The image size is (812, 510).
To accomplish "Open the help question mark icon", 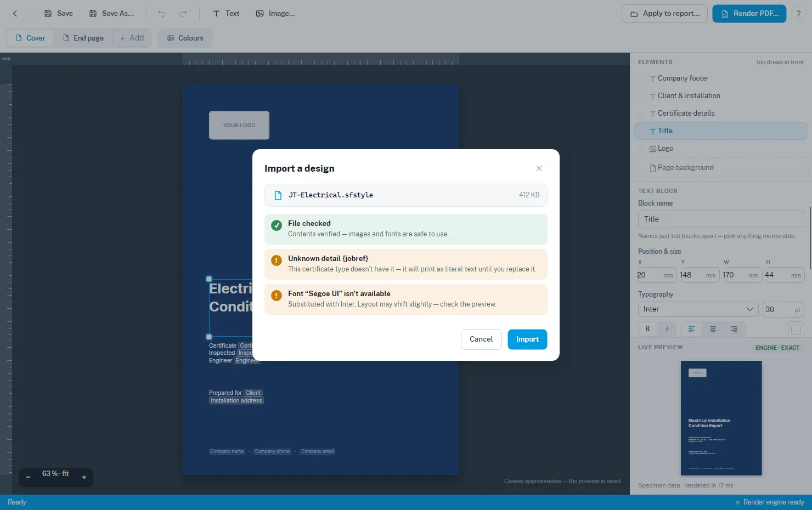I will [x=798, y=14].
